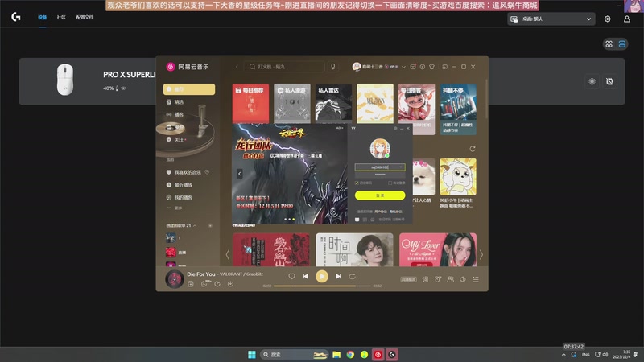Show the previous banner in the NetEase carousel
The width and height of the screenshot is (644, 362).
(228, 254)
